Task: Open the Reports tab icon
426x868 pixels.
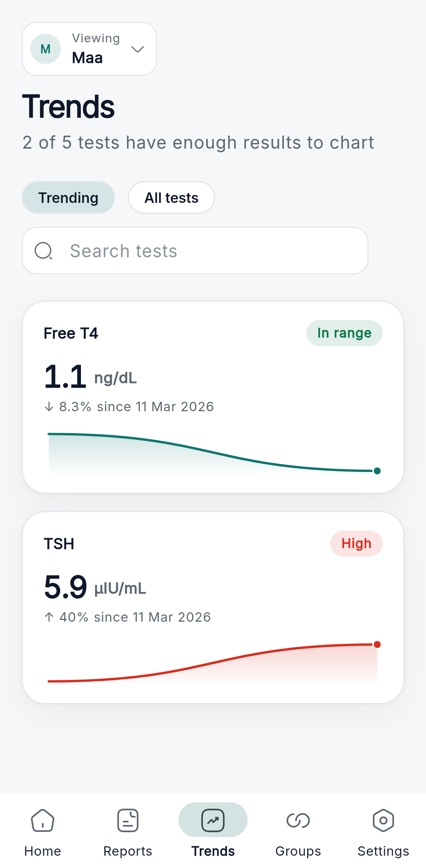Action: click(x=128, y=820)
